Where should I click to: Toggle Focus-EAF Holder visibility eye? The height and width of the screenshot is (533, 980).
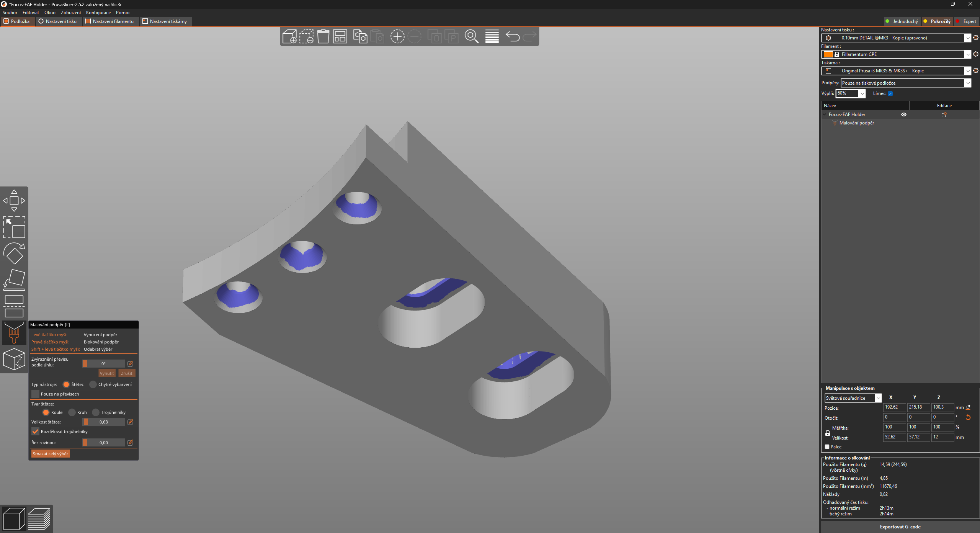click(904, 114)
